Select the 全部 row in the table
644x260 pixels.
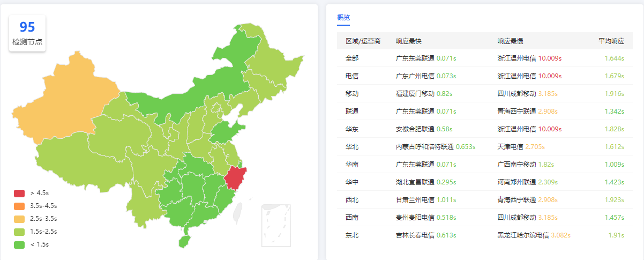352,58
